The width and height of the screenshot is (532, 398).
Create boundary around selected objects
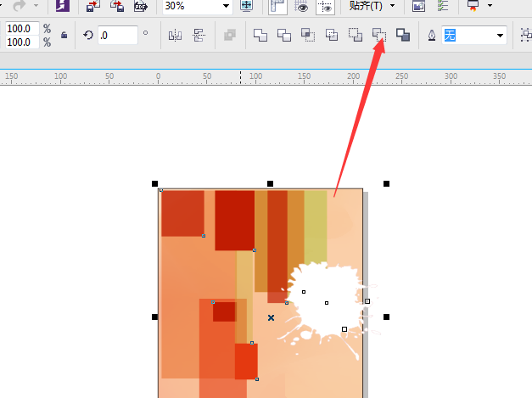[x=403, y=35]
